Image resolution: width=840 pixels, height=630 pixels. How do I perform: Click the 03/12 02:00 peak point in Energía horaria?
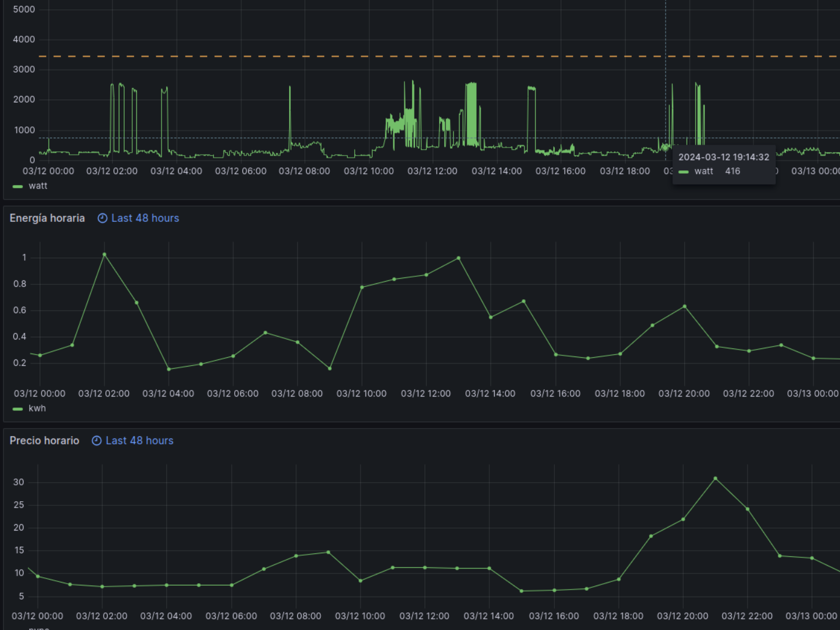tap(104, 255)
